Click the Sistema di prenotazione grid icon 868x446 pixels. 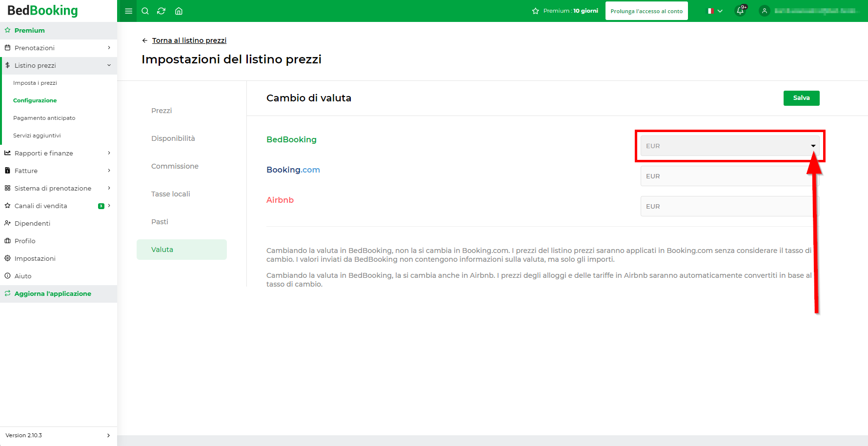pyautogui.click(x=7, y=188)
